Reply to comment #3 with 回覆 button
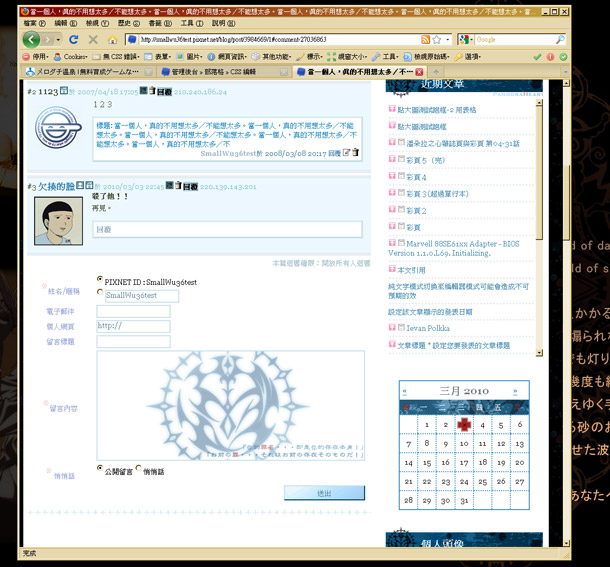The image size is (610, 567). tap(190, 187)
